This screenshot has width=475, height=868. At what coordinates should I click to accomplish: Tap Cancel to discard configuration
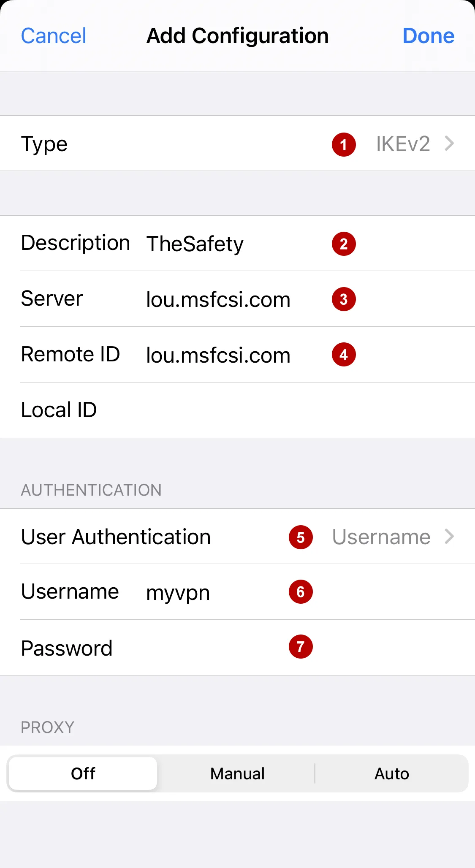coord(54,36)
